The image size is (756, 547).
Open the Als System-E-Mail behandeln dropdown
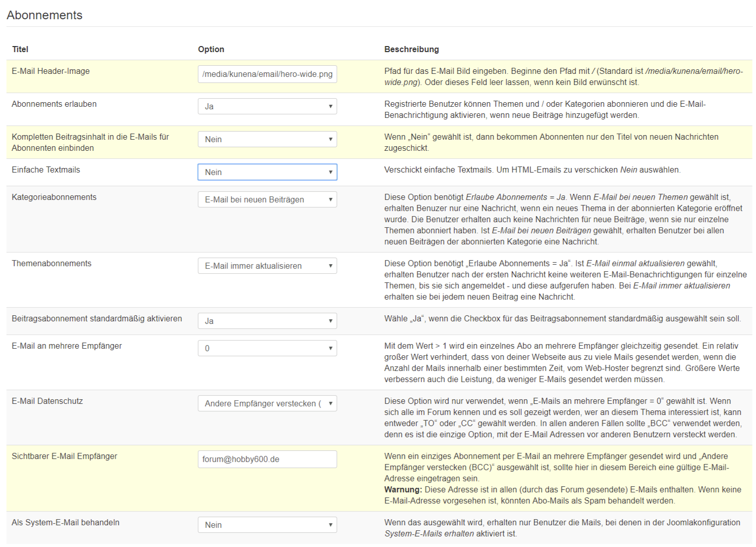[267, 525]
